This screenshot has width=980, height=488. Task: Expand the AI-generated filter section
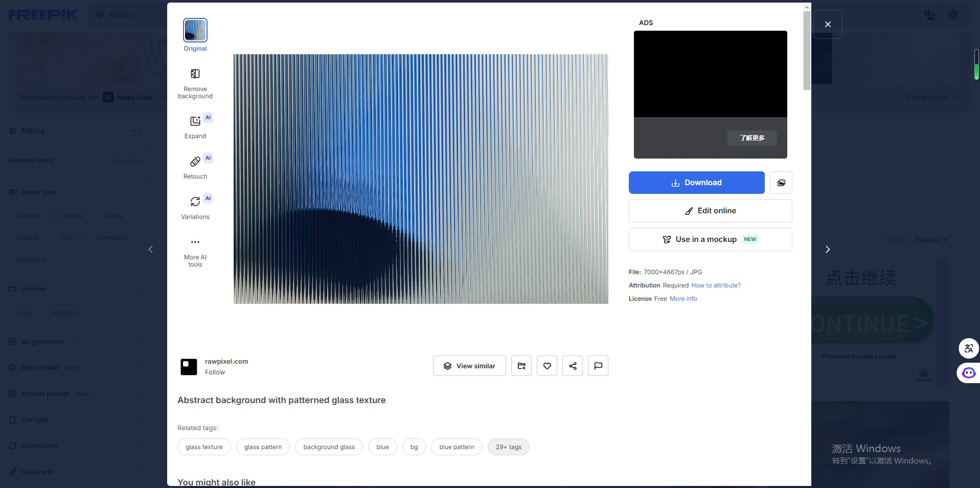pos(137,342)
